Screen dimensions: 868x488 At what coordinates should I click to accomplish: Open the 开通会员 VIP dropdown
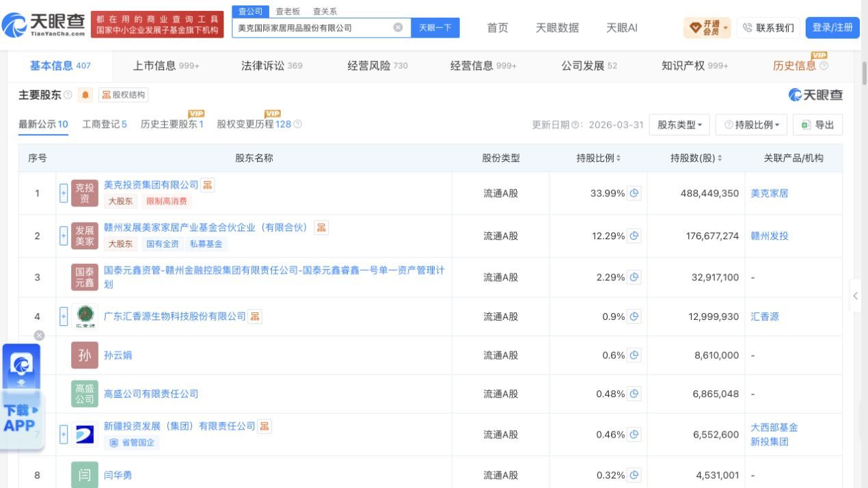pos(707,27)
